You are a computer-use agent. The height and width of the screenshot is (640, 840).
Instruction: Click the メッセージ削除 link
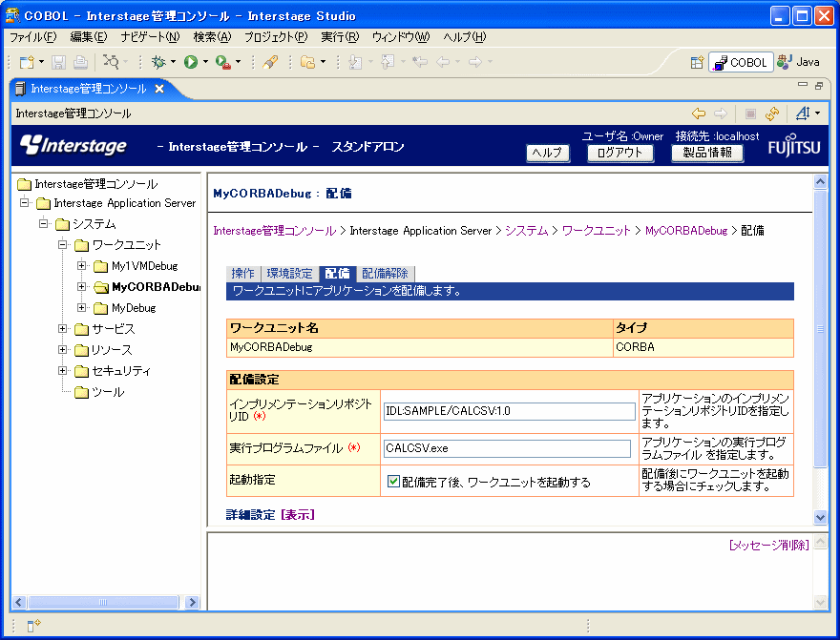pos(769,546)
